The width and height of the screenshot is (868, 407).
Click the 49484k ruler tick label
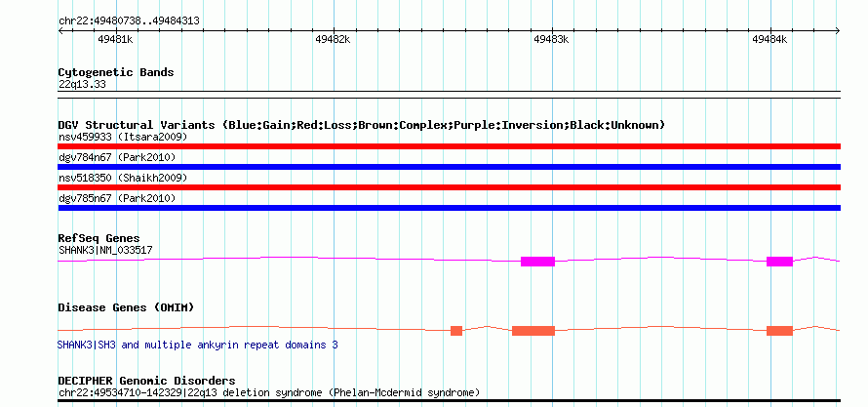point(769,39)
